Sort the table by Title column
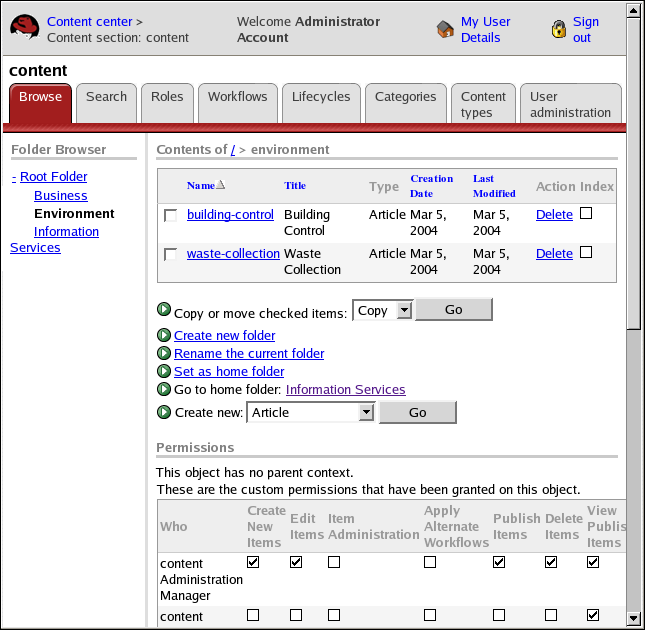The image size is (645, 630). coord(295,185)
